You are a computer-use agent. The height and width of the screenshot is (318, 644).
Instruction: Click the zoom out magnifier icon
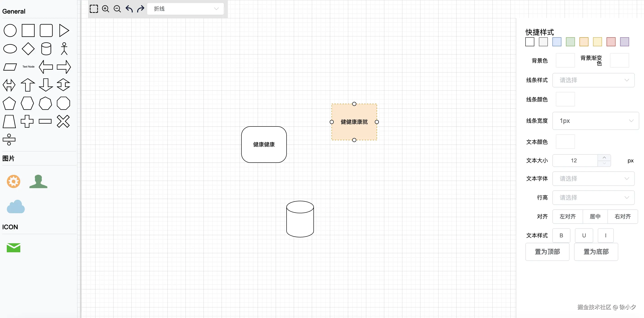(x=117, y=9)
